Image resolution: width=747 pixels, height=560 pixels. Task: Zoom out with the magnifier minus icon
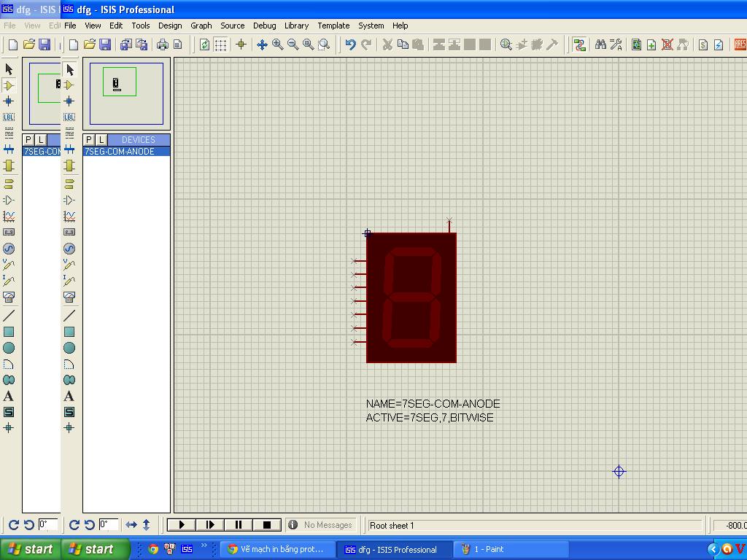pos(293,44)
